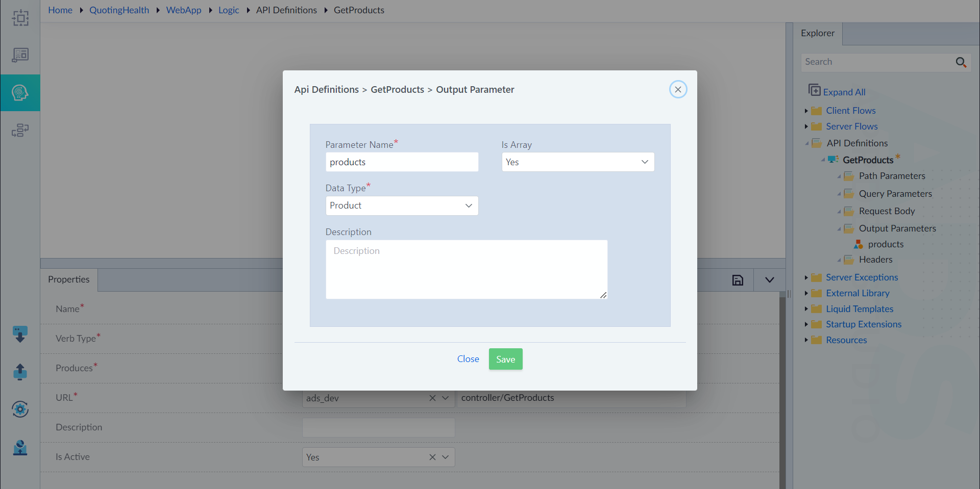Expand the Server Exceptions tree node
980x489 pixels.
(x=806, y=277)
